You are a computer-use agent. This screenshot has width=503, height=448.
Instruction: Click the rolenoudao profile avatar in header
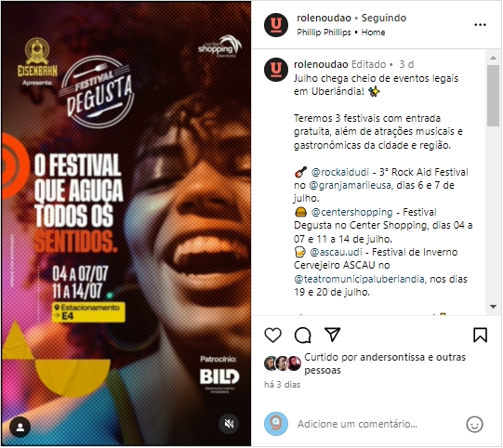click(x=276, y=25)
